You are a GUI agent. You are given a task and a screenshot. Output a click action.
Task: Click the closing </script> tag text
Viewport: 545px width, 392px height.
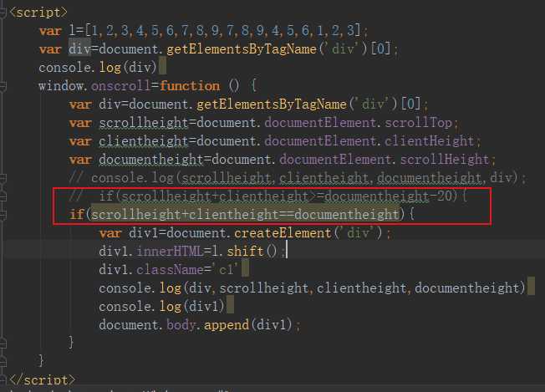point(42,379)
